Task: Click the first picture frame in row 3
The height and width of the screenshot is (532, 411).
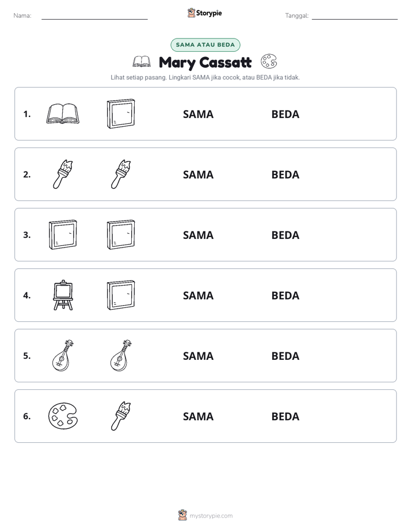Action: point(63,234)
